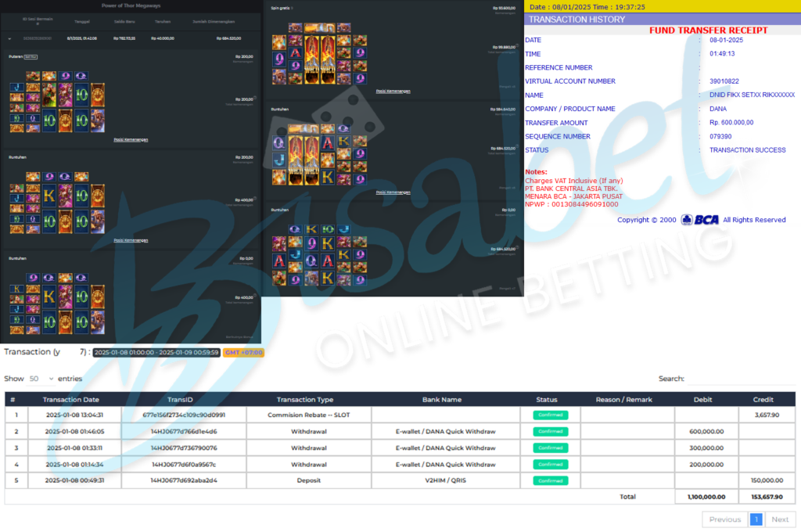Click sequence number 079390

[x=720, y=136]
